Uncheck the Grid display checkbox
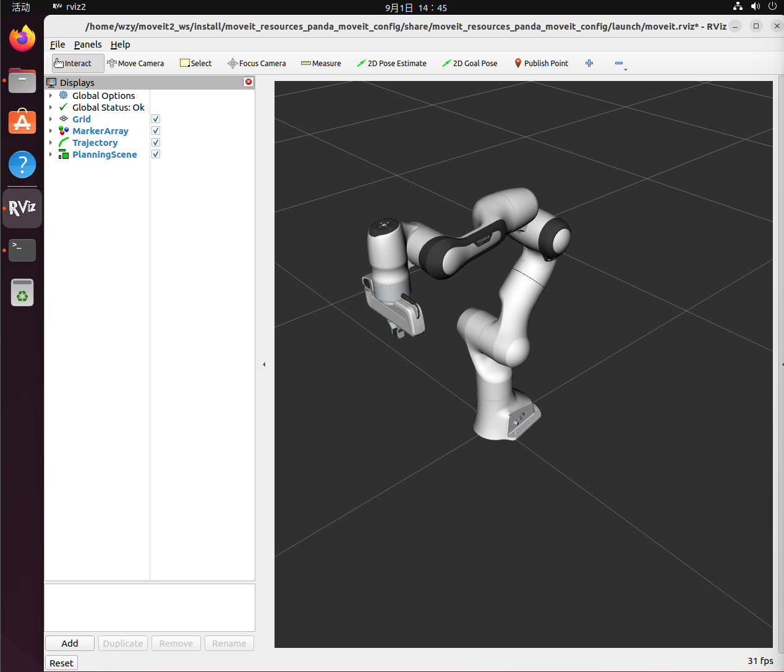 point(156,119)
